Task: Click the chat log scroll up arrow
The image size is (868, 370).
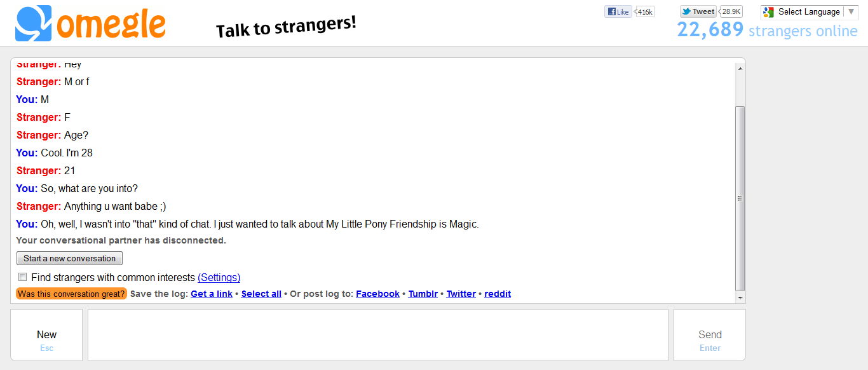Action: coord(740,67)
